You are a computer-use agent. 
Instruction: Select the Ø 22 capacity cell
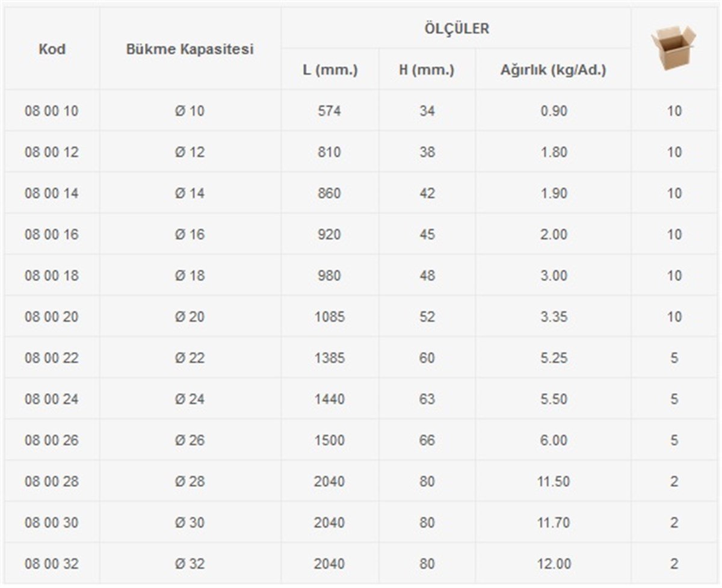[190, 358]
